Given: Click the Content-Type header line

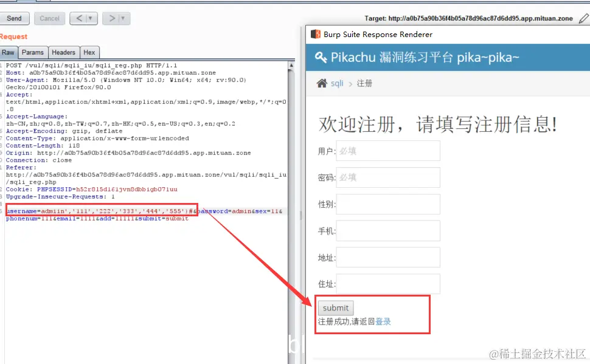Looking at the screenshot, I should (x=97, y=139).
